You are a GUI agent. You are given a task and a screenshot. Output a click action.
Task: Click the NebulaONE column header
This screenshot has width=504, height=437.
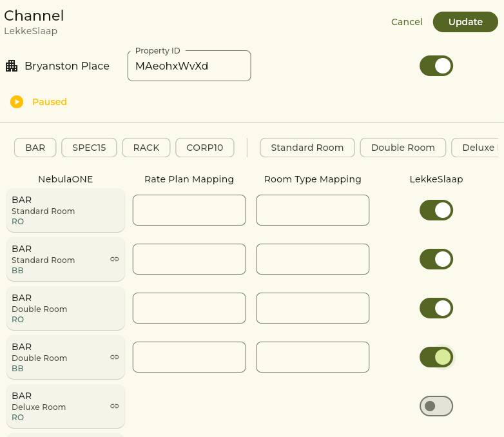click(x=66, y=179)
